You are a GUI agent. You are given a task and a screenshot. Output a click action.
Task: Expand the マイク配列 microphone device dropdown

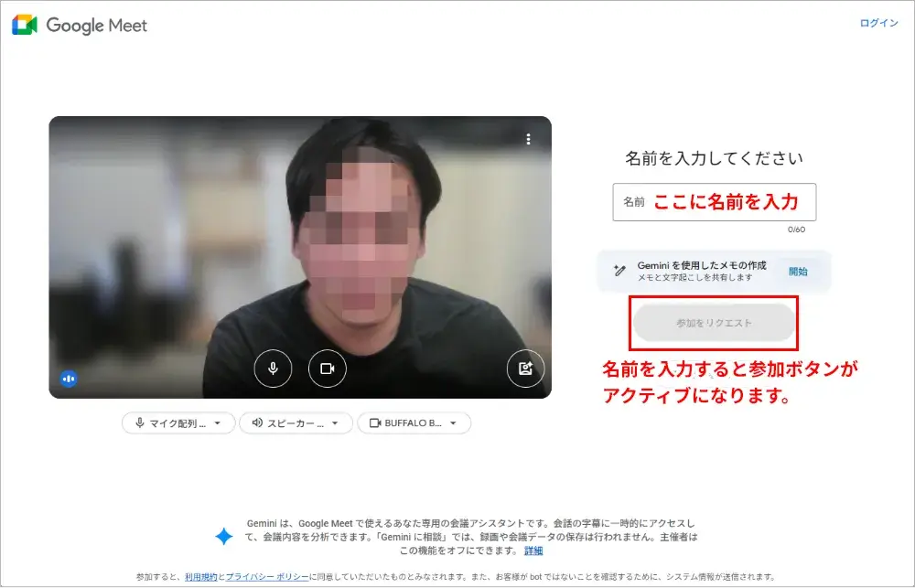[x=217, y=422]
